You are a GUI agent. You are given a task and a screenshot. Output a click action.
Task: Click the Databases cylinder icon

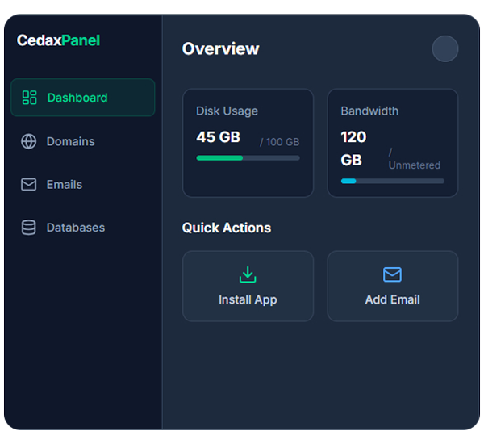[29, 228]
